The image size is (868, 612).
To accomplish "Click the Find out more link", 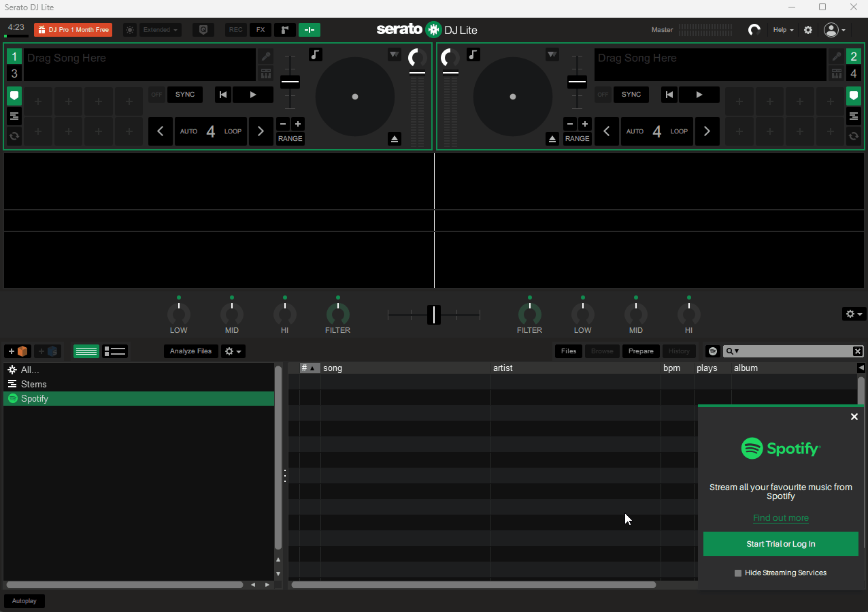I will [780, 518].
